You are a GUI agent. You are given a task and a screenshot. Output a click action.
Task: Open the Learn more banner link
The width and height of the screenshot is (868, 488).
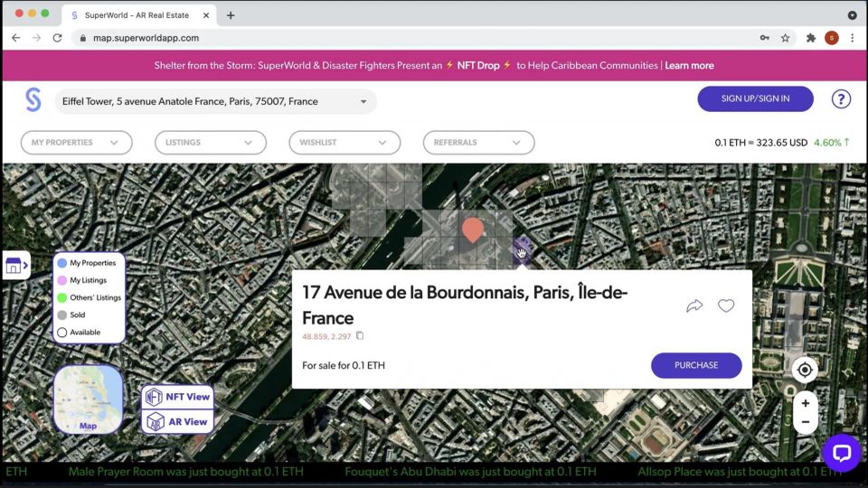[689, 65]
